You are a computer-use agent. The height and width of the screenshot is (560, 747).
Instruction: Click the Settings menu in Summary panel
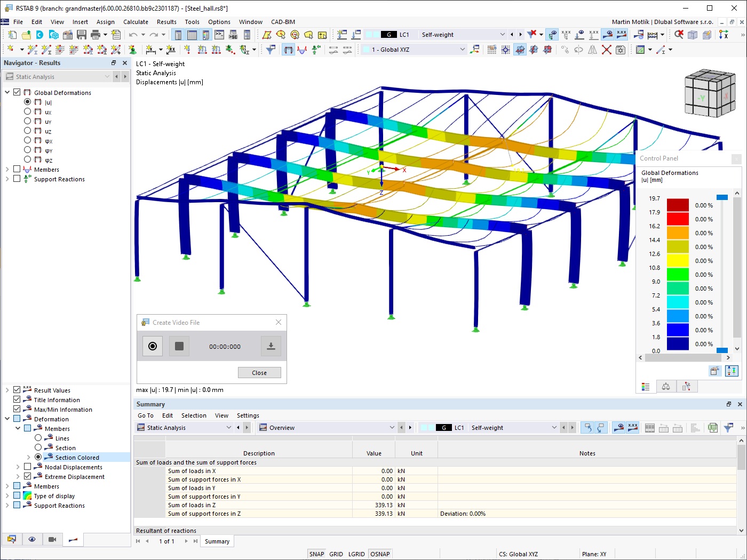248,415
